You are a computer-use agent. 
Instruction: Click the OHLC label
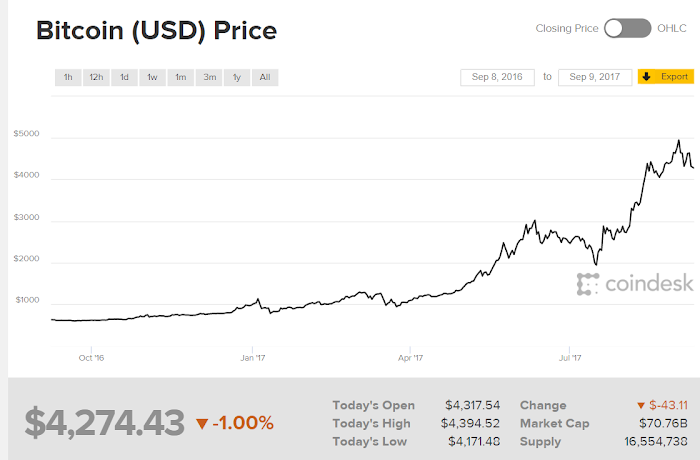[671, 28]
